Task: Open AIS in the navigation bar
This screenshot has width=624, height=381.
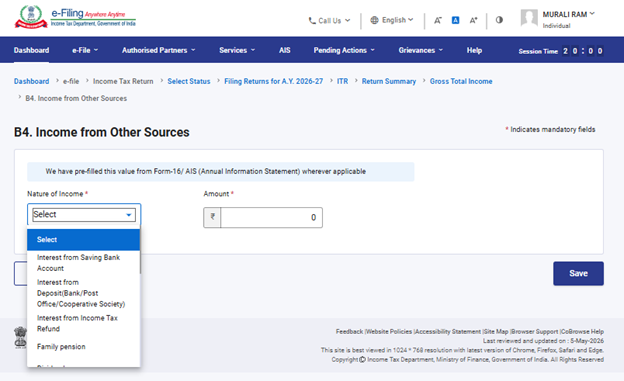Action: (285, 50)
